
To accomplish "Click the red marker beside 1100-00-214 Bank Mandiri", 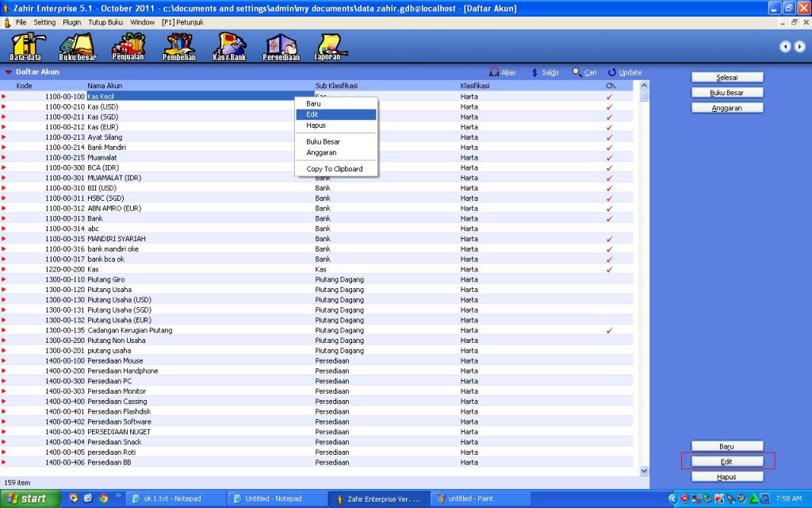I will pyautogui.click(x=4, y=147).
